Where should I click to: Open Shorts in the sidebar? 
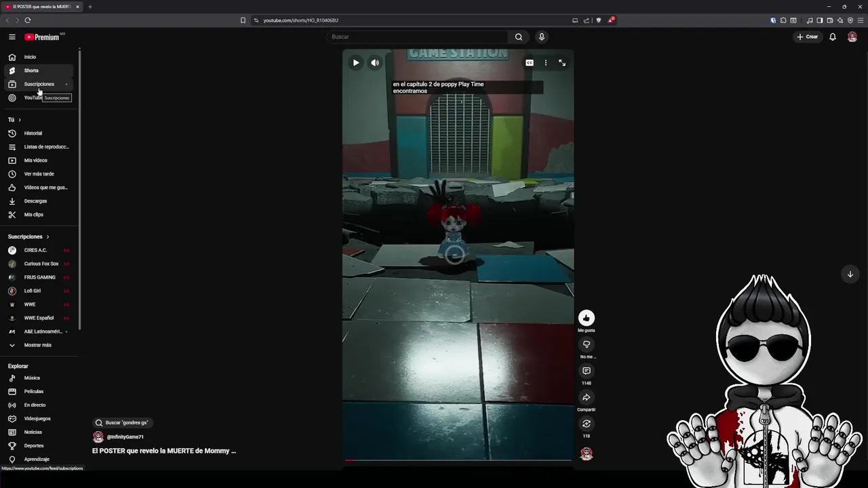click(39, 70)
